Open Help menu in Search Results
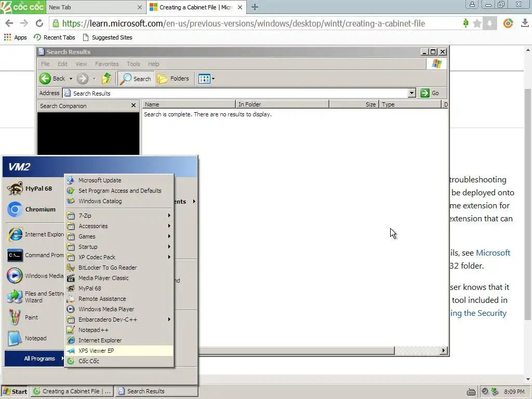The image size is (532, 399). [x=153, y=64]
